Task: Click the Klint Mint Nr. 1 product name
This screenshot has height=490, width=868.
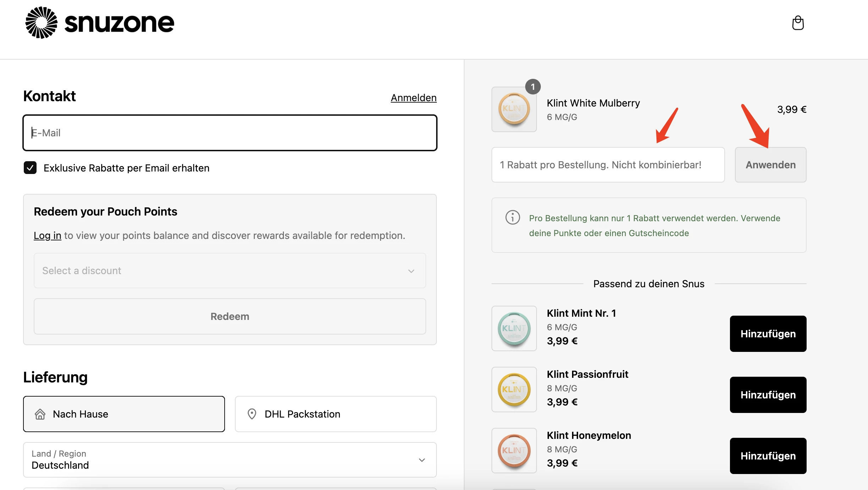Action: (581, 313)
